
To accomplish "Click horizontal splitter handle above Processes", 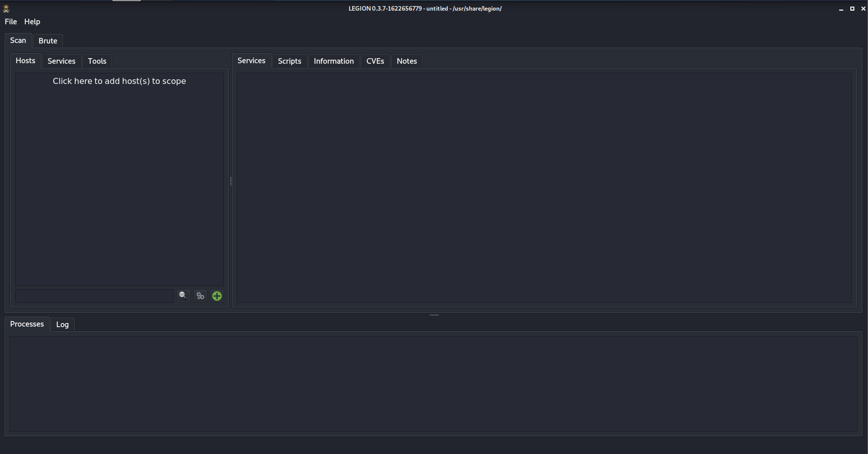I will [x=434, y=315].
